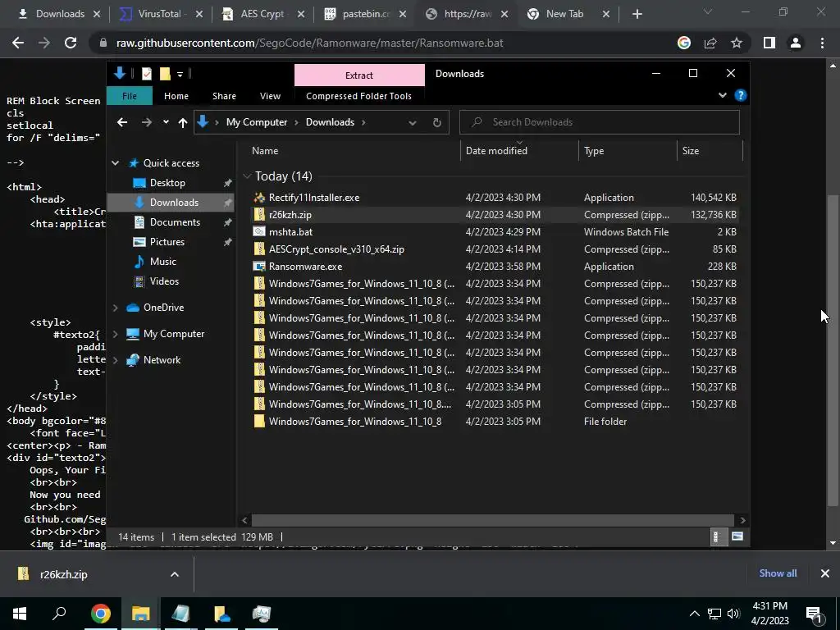Click the Google icon in the address bar
The height and width of the screenshot is (630, 840).
click(x=684, y=43)
